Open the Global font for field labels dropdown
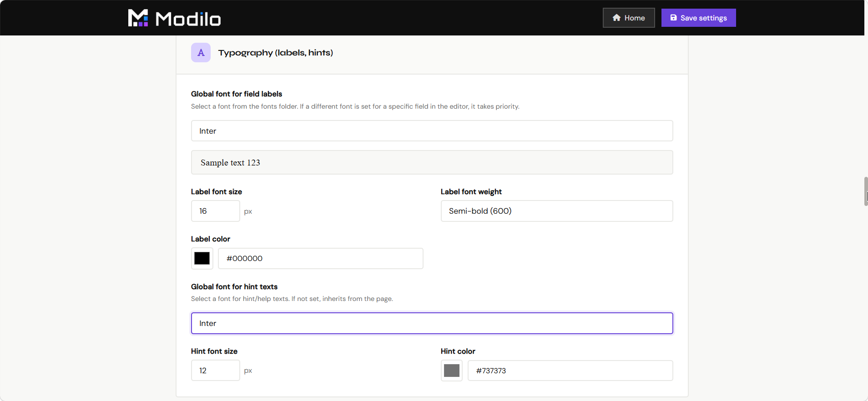 pyautogui.click(x=432, y=131)
